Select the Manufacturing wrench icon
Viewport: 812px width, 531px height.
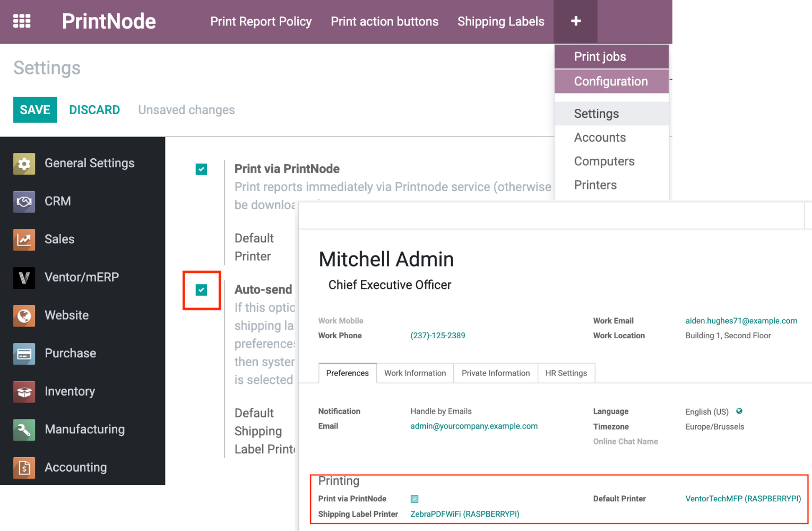click(x=24, y=430)
